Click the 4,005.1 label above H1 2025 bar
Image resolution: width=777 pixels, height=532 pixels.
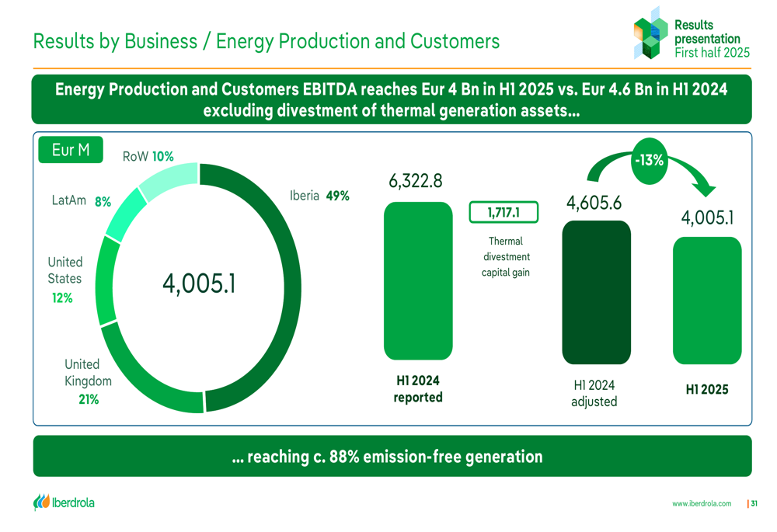[x=707, y=217]
